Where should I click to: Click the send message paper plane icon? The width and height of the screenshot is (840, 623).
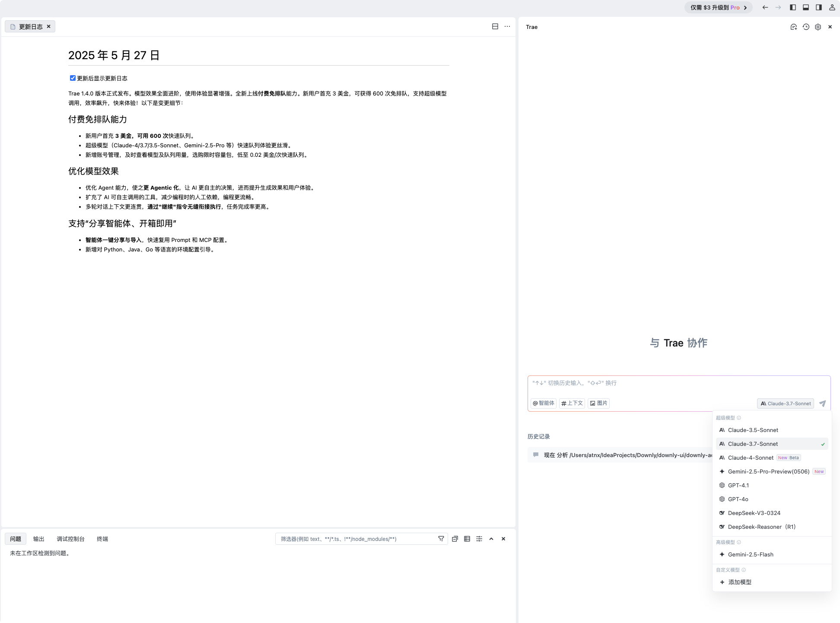tap(822, 404)
